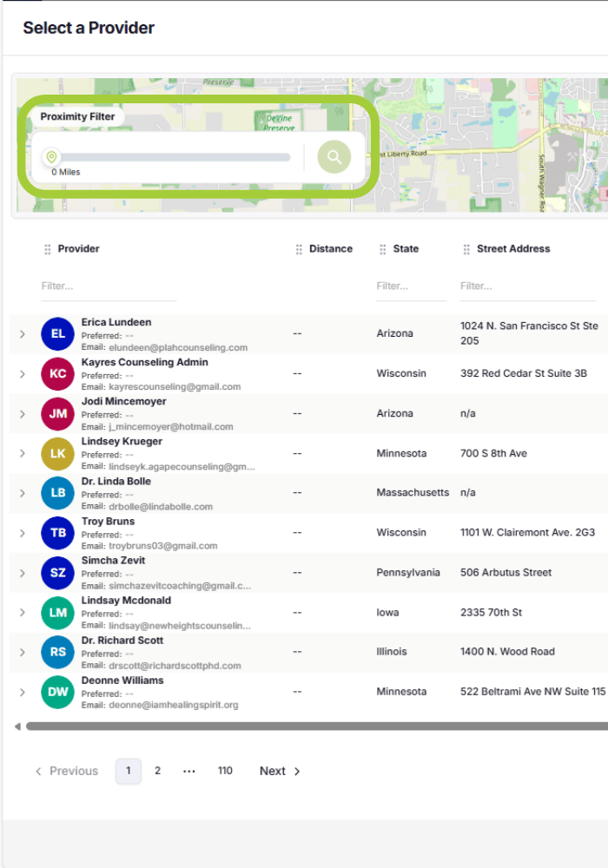Jump to page 110
Screen dimensions: 608x868
pos(225,771)
